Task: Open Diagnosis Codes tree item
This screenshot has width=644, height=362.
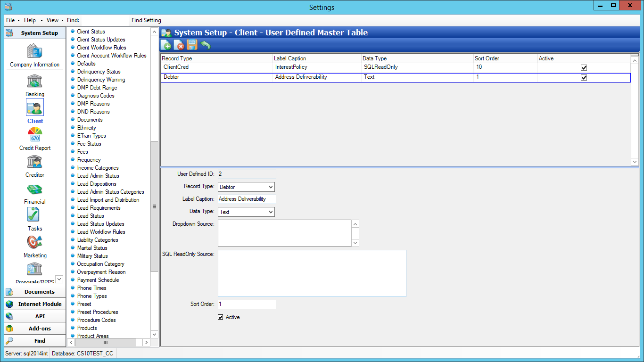Action: click(96, 96)
